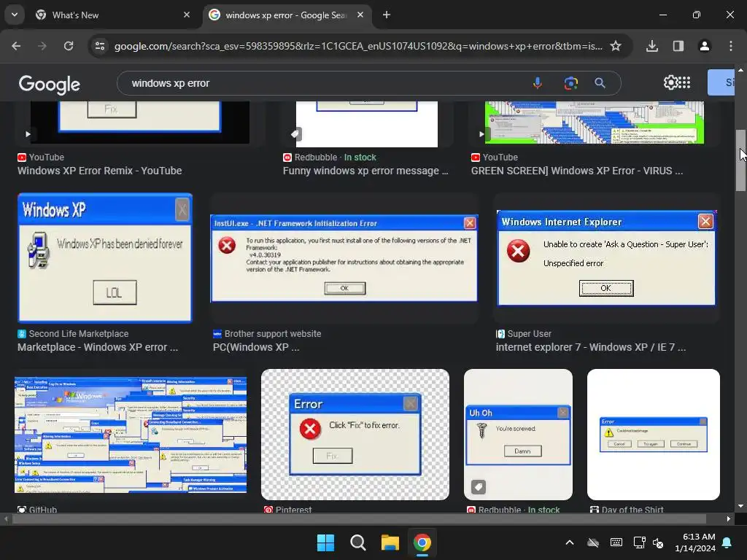Screen dimensions: 747x560
Task: Toggle Chrome side panel
Action: (678, 46)
